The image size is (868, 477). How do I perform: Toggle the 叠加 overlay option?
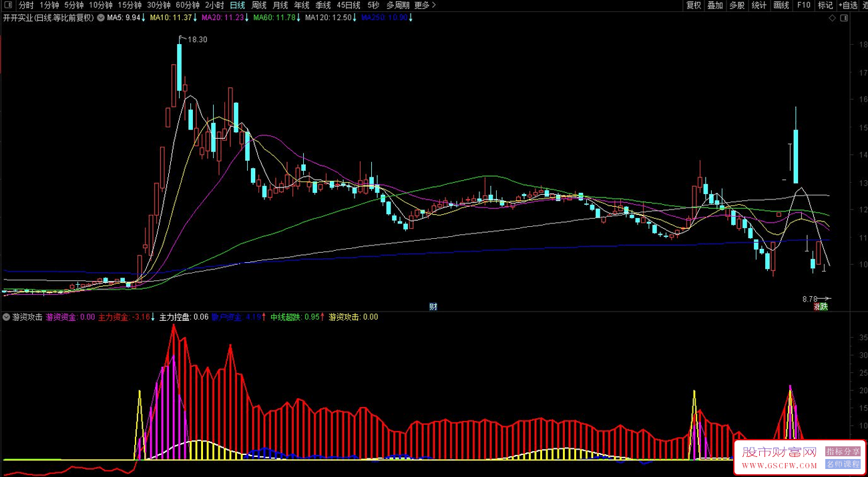(715, 5)
